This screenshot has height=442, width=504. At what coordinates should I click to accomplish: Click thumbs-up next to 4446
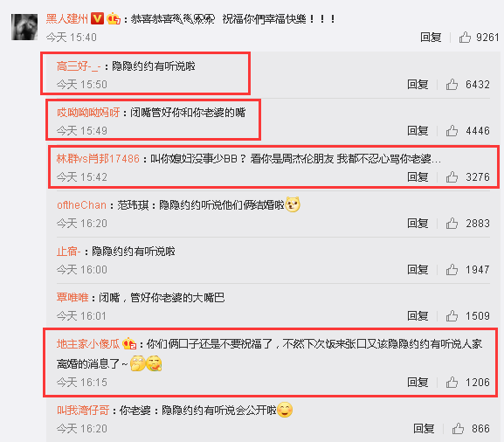(x=452, y=130)
